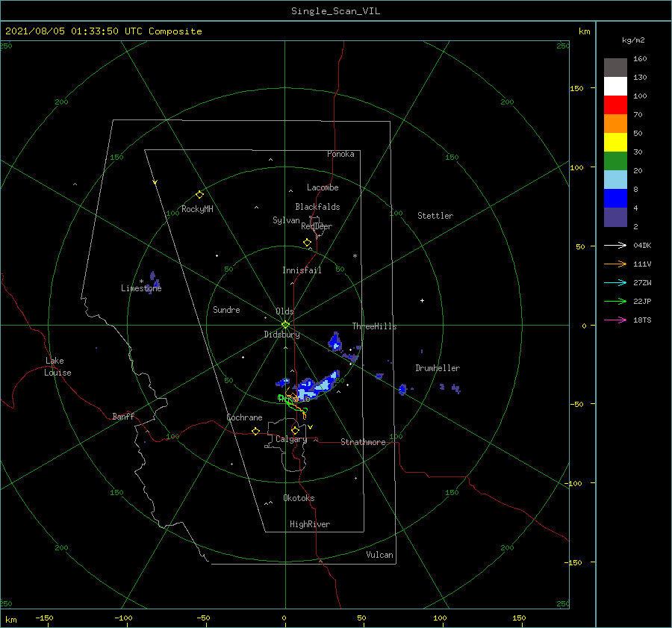Screen dimensions: 672x628
Task: Click the ThreeHills label
Action: tap(374, 326)
